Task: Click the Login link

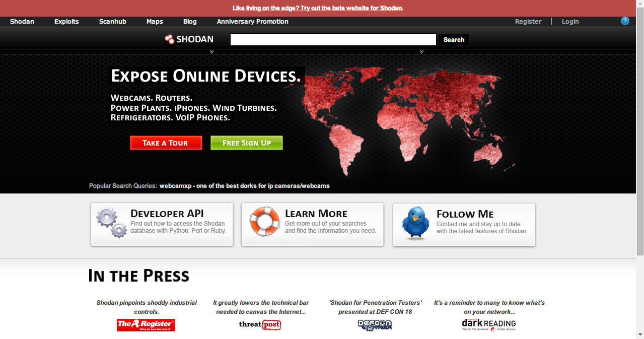Action: tap(570, 22)
